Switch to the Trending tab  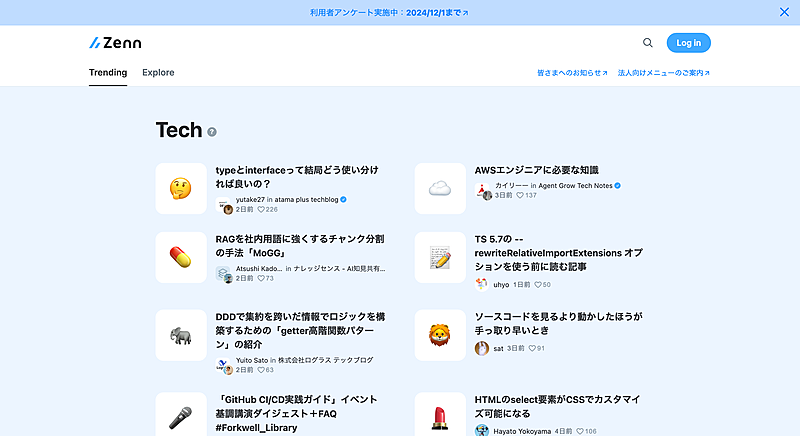pos(108,73)
